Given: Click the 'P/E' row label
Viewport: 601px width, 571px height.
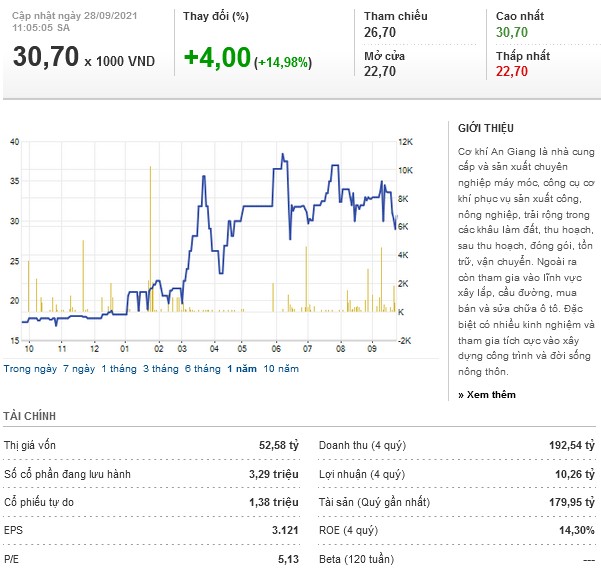Looking at the screenshot, I should 11,559.
